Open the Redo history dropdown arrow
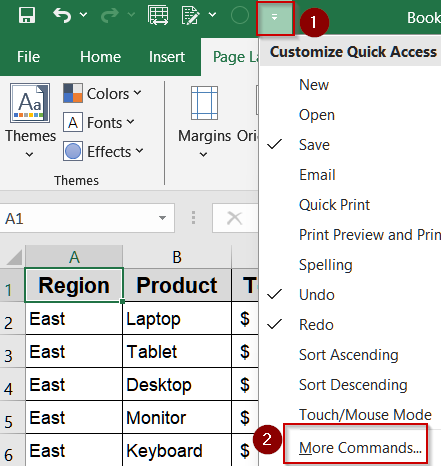 pyautogui.click(x=131, y=15)
